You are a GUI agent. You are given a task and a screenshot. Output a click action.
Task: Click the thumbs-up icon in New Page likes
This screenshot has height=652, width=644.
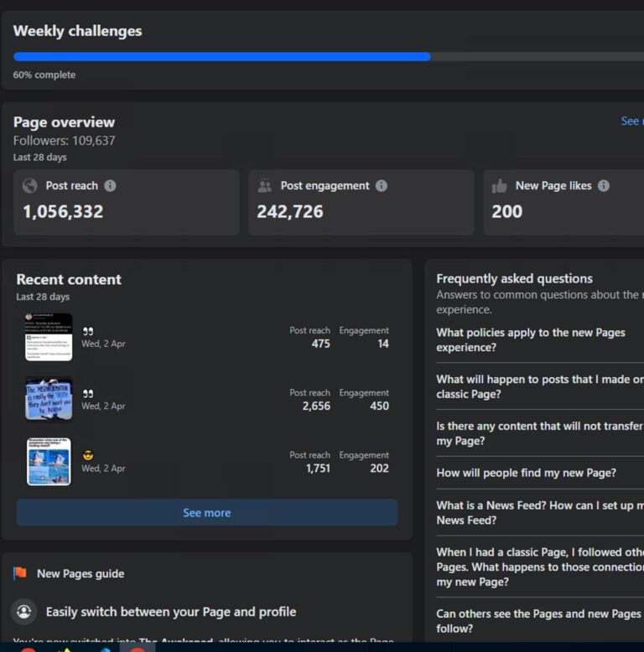(500, 186)
